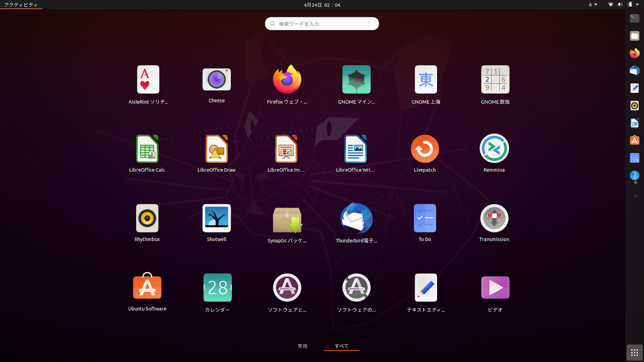Open GNOME 数独 Sudoku app
The height and width of the screenshot is (362, 644).
click(x=495, y=80)
